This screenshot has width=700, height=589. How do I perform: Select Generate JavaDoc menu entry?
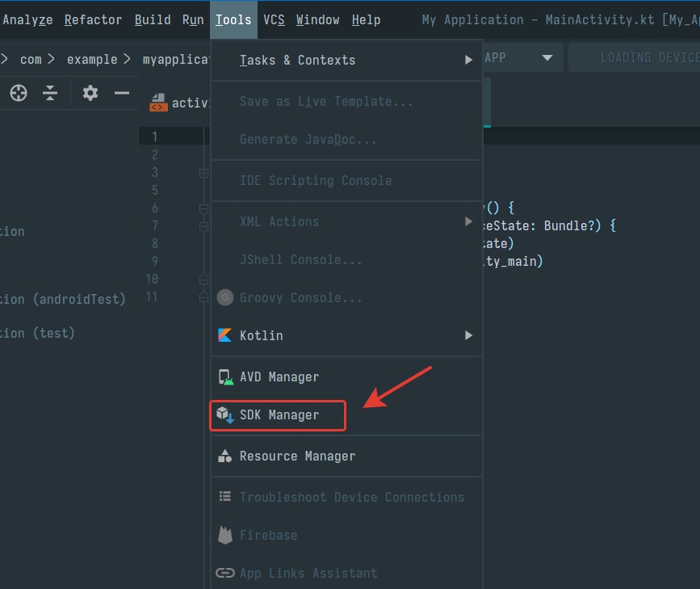347,140
